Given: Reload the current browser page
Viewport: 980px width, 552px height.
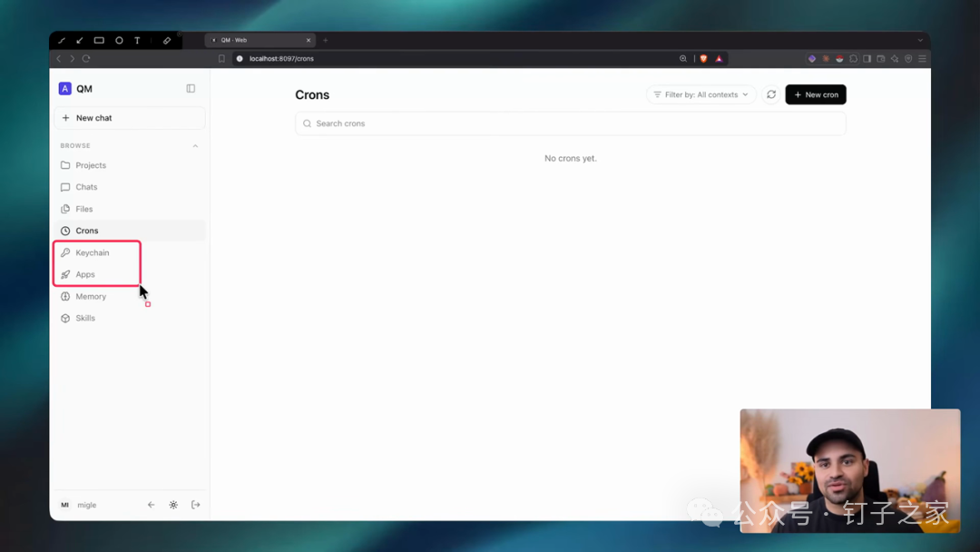Looking at the screenshot, I should [x=86, y=59].
